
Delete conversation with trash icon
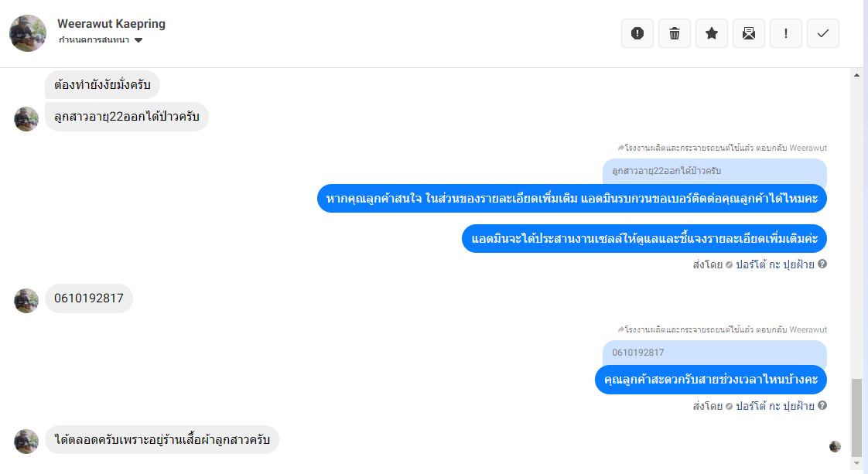(675, 33)
